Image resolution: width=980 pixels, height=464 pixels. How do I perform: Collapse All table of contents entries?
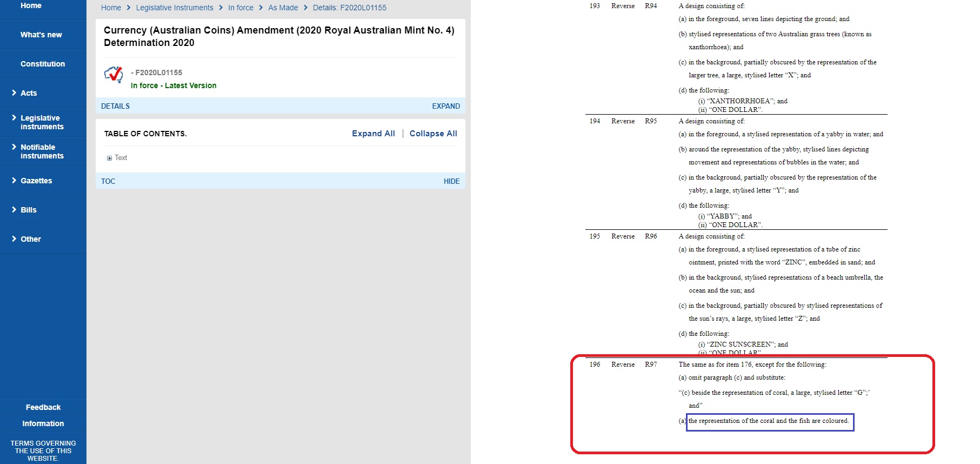(434, 134)
